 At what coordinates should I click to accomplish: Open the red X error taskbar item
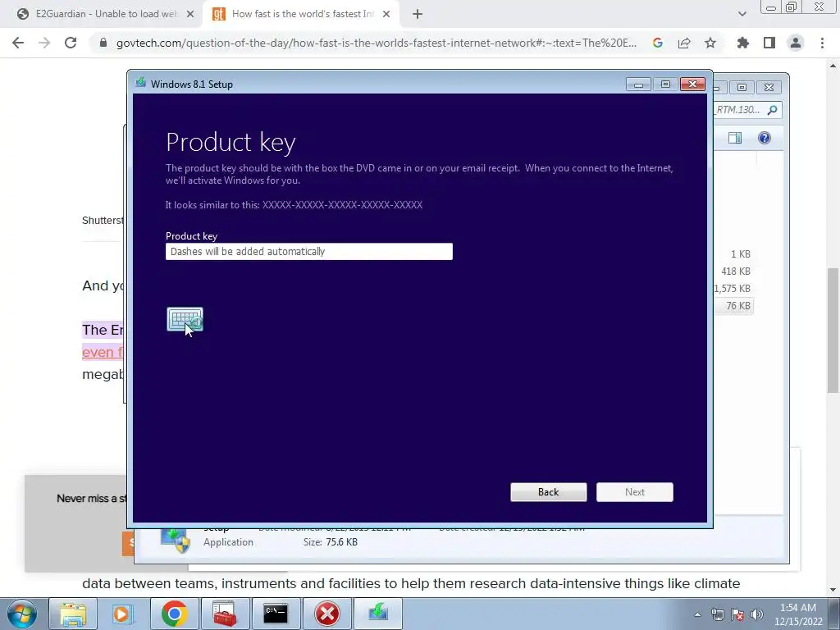pyautogui.click(x=326, y=614)
